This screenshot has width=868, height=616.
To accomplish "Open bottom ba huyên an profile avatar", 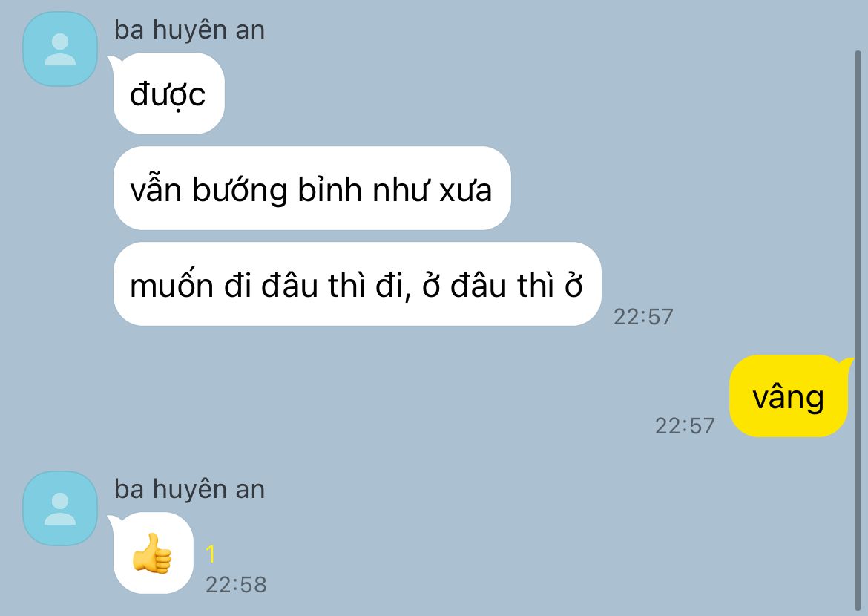I will tap(60, 508).
